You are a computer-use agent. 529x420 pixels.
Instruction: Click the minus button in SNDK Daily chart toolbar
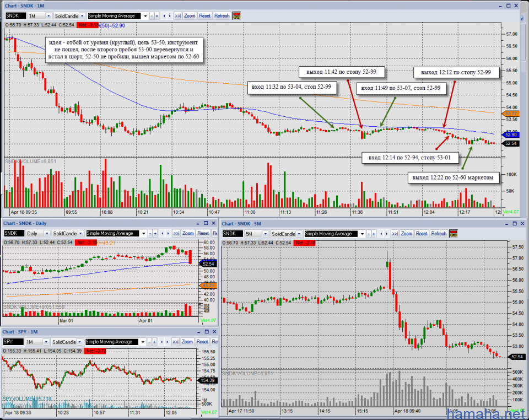(x=150, y=234)
